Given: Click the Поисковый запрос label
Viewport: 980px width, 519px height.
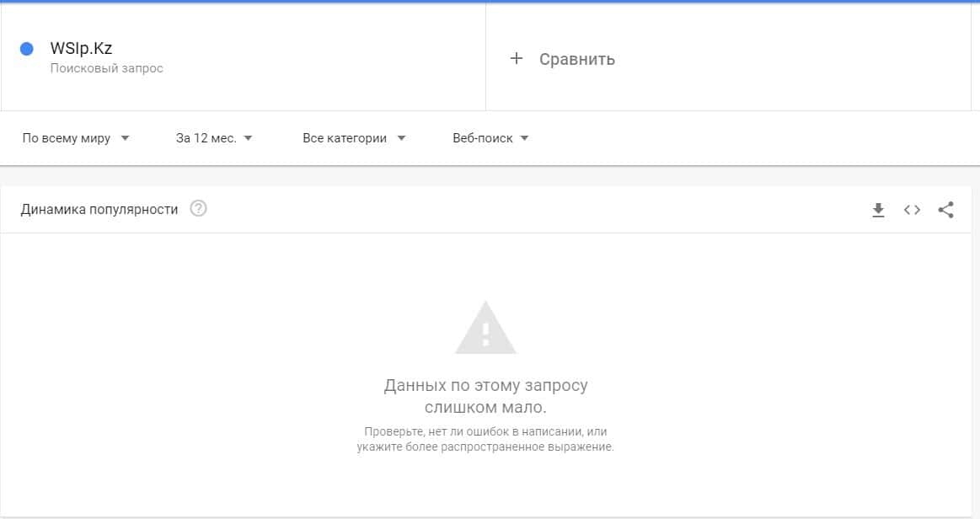Looking at the screenshot, I should pyautogui.click(x=106, y=68).
